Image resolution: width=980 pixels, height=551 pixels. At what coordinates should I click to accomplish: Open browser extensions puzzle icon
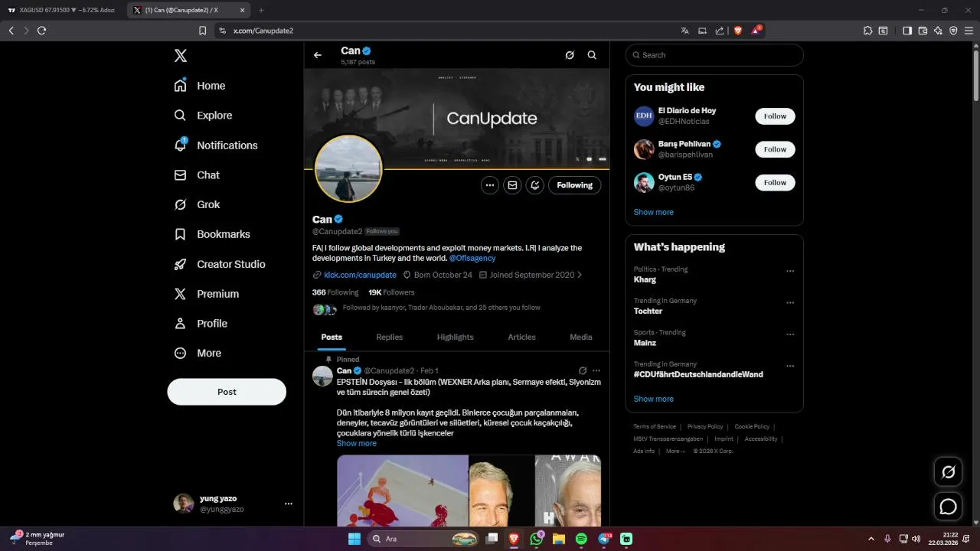tap(867, 31)
